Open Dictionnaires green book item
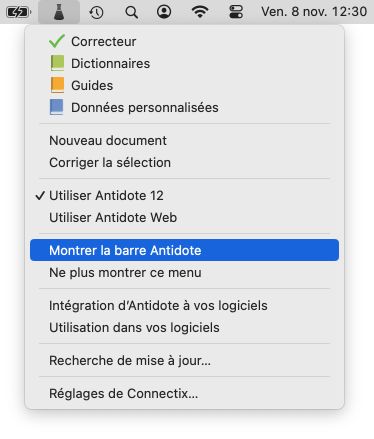374x439 pixels. (184, 64)
